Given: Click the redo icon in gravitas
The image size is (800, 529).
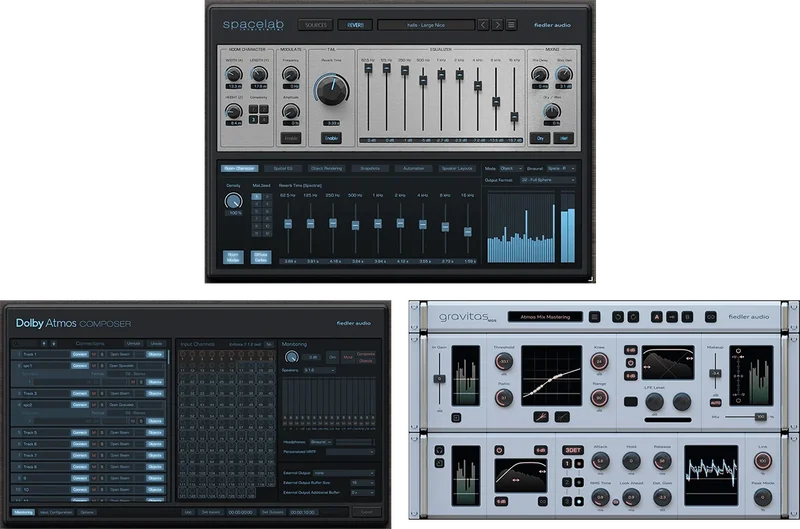Looking at the screenshot, I should [633, 317].
